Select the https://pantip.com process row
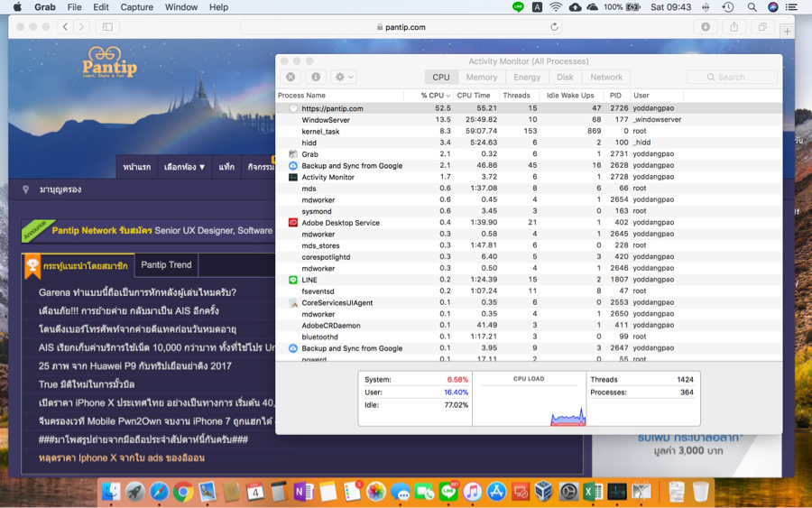The image size is (812, 508). pyautogui.click(x=529, y=108)
